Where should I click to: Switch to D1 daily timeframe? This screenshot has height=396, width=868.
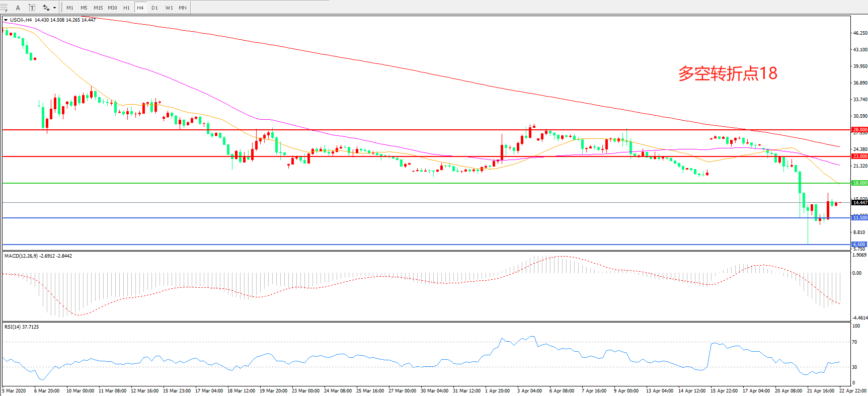(x=154, y=8)
